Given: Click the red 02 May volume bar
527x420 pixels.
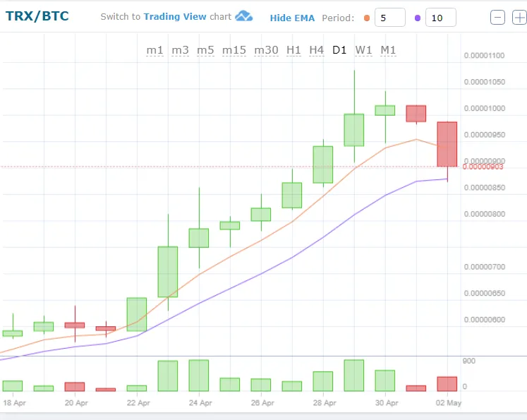Looking at the screenshot, I should pos(447,384).
